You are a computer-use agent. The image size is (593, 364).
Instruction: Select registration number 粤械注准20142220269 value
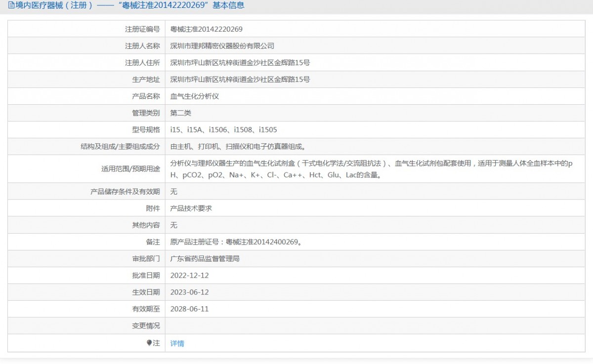[206, 29]
